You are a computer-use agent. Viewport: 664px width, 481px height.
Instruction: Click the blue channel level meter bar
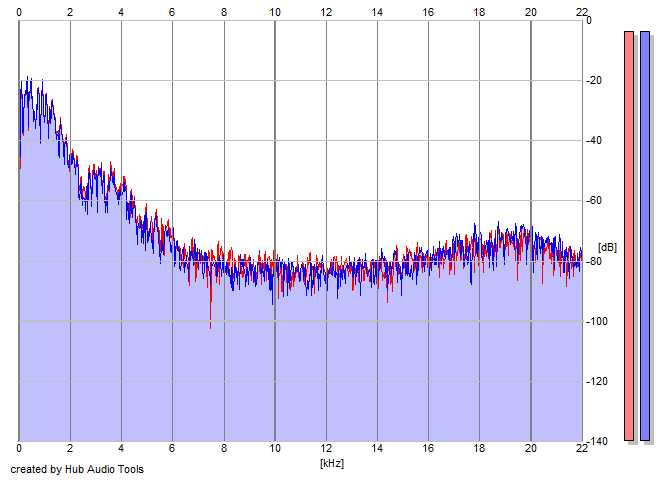(645, 235)
